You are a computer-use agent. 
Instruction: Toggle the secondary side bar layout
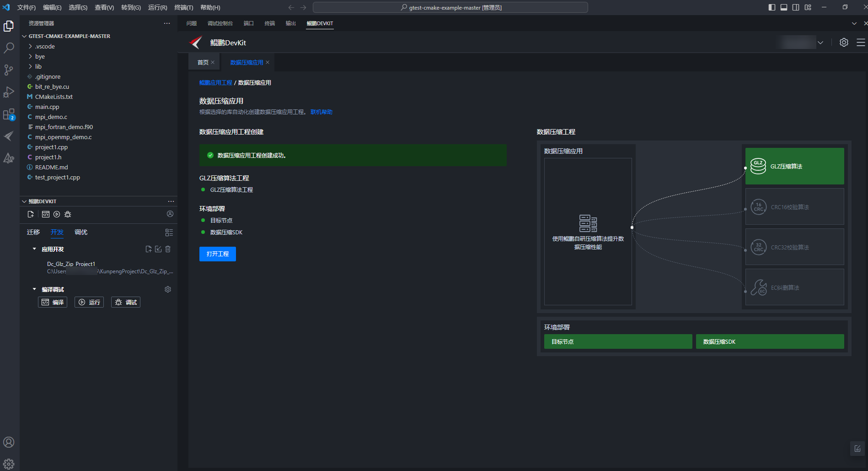click(796, 7)
